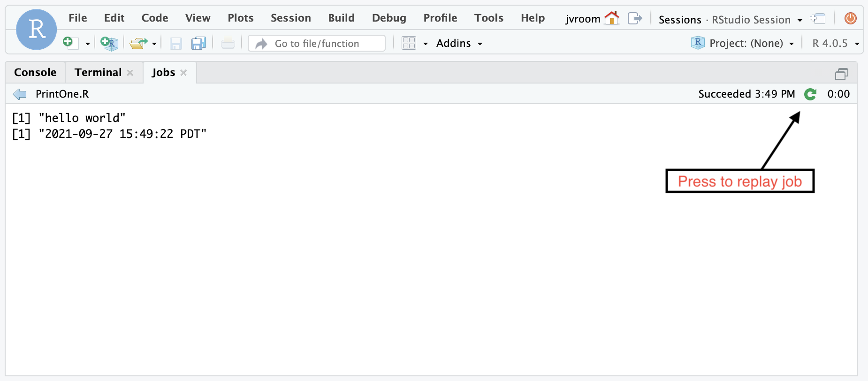Screen dimensions: 868x381
Task: Open the workspace panes layout icon
Action: pos(409,43)
